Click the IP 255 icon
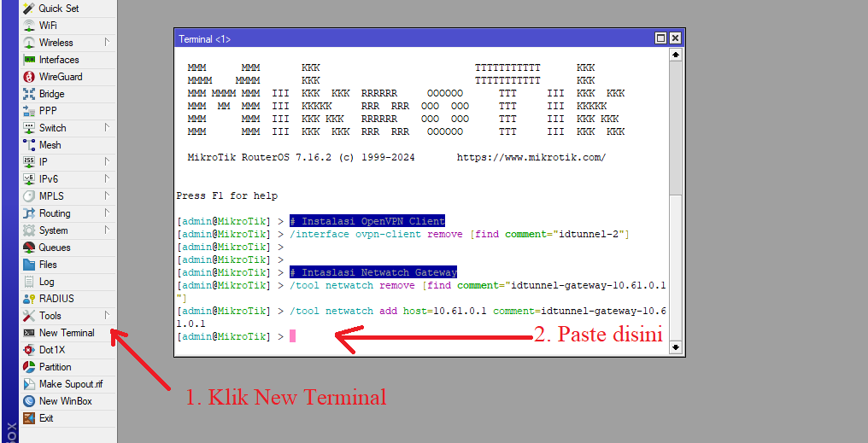Image resolution: width=868 pixels, height=443 pixels. tap(29, 162)
